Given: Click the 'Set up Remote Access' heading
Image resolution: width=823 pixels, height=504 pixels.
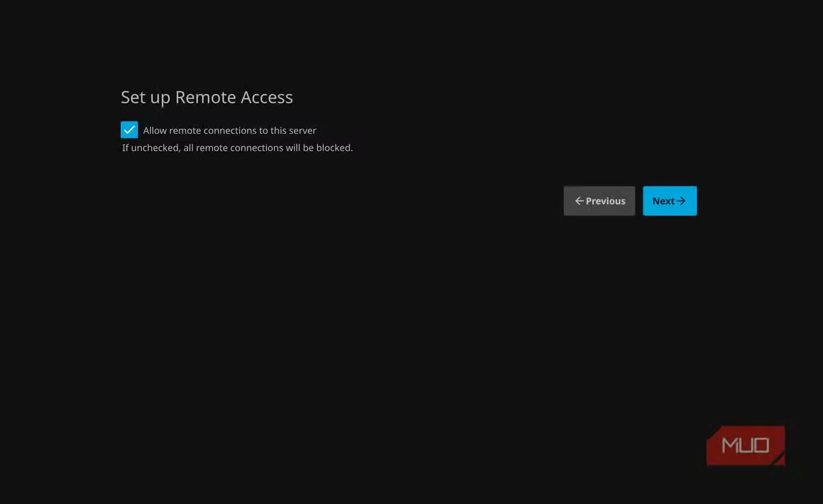Looking at the screenshot, I should (207, 97).
